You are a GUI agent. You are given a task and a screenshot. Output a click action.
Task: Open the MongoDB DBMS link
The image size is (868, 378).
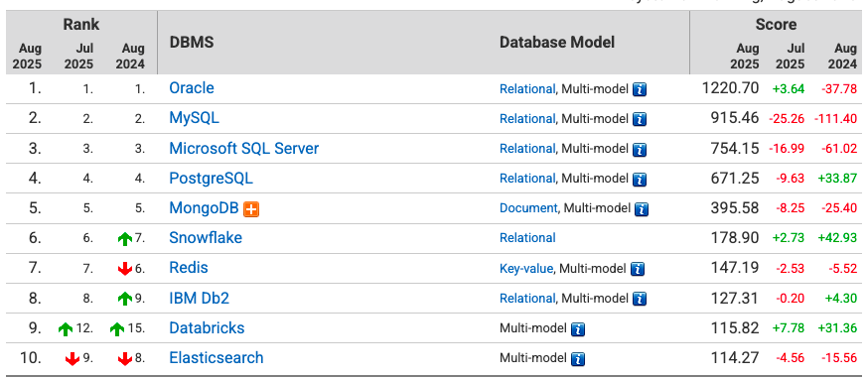(204, 207)
